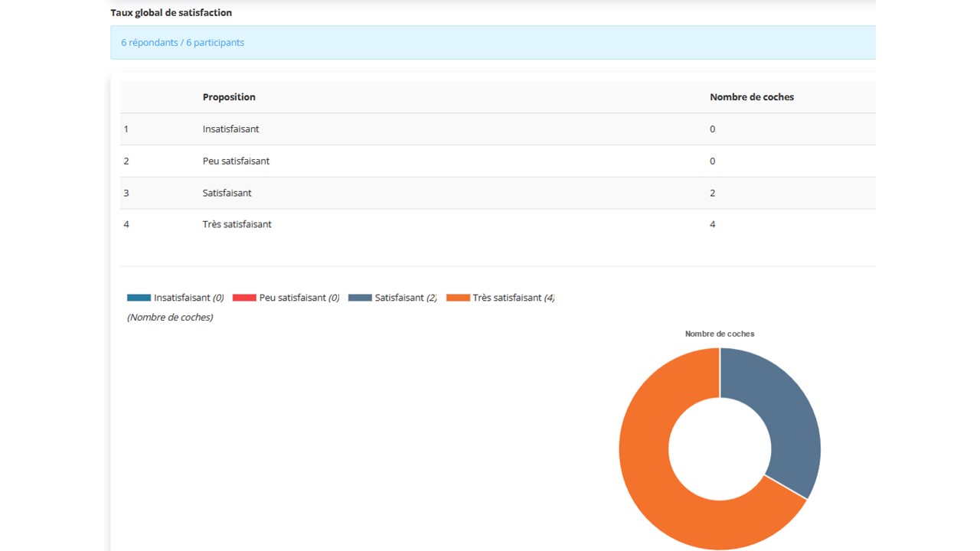
Task: Hide Peu satisfaisant via its legend label
Action: [x=292, y=298]
